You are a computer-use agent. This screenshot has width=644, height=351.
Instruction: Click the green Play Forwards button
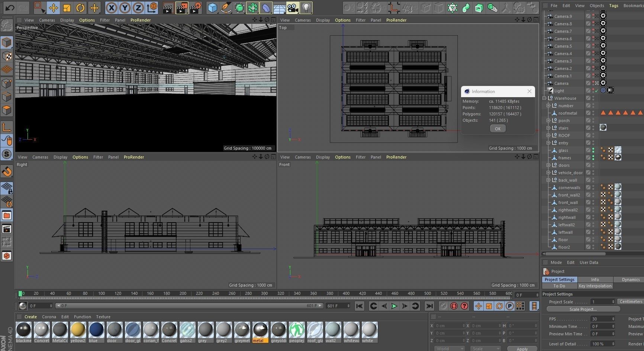point(394,306)
